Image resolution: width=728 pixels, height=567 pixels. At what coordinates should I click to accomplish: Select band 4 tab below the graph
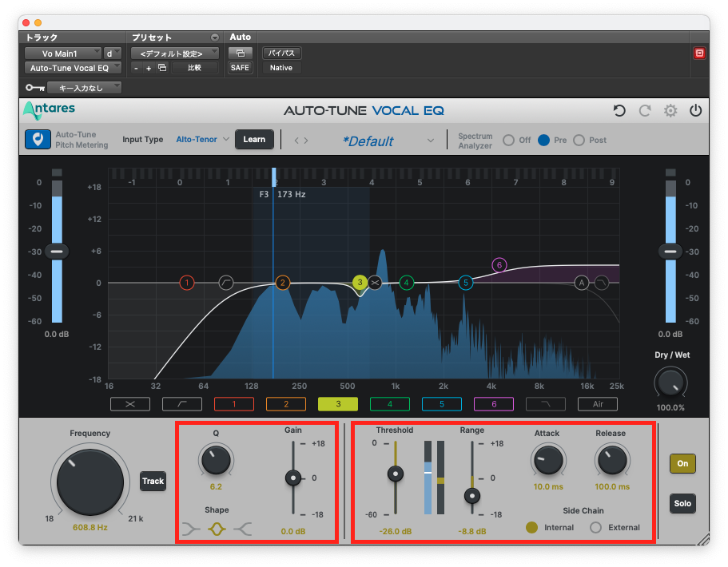pos(390,404)
